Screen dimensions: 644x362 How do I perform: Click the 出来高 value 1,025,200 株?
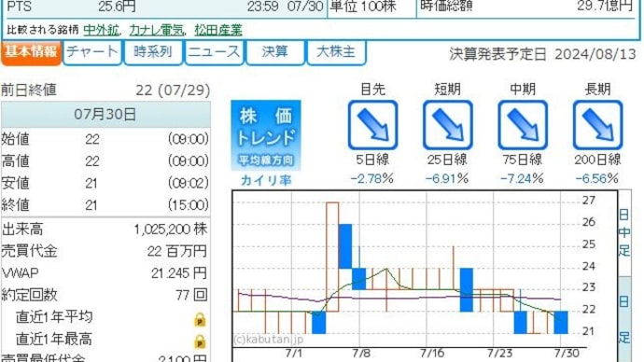click(171, 230)
